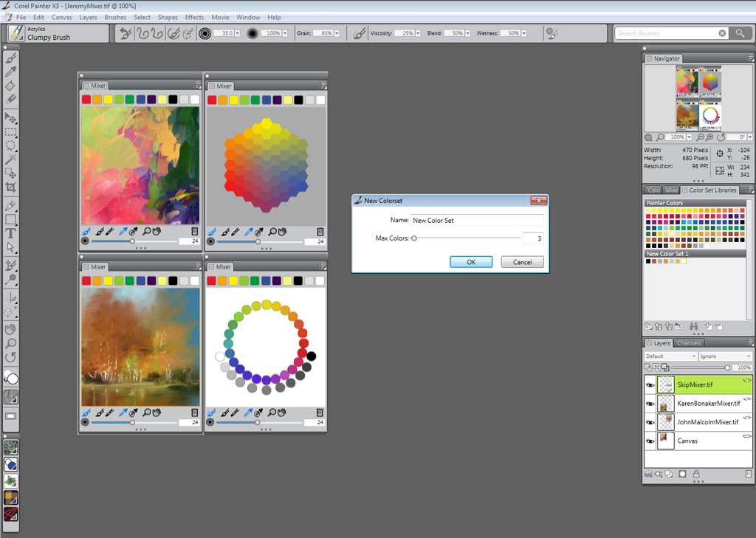756x538 pixels.
Task: Switch to the Channels tab
Action: tap(689, 343)
